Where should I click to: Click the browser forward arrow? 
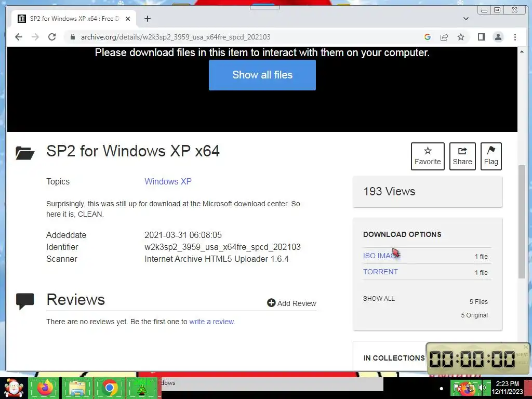[x=35, y=37]
